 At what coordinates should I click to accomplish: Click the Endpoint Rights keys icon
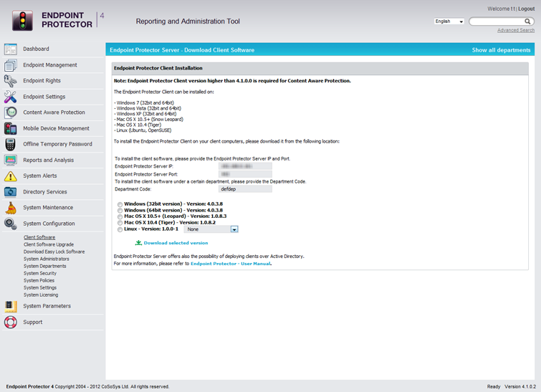(x=10, y=81)
